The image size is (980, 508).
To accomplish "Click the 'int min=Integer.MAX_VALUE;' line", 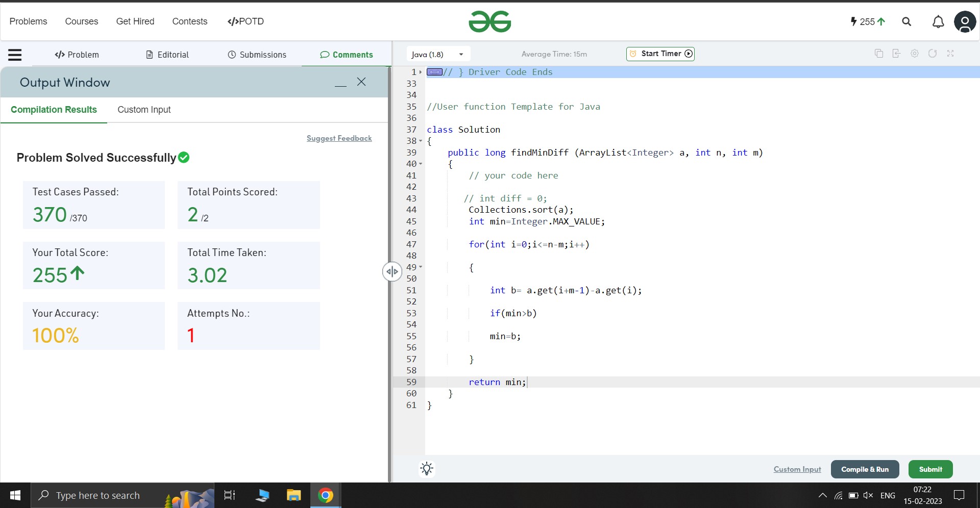I will point(537,221).
